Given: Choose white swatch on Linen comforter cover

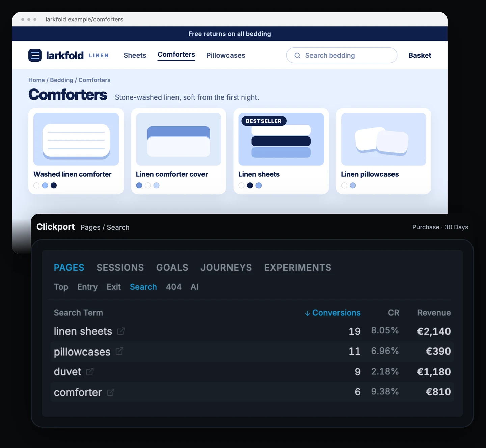Looking at the screenshot, I should tap(148, 185).
